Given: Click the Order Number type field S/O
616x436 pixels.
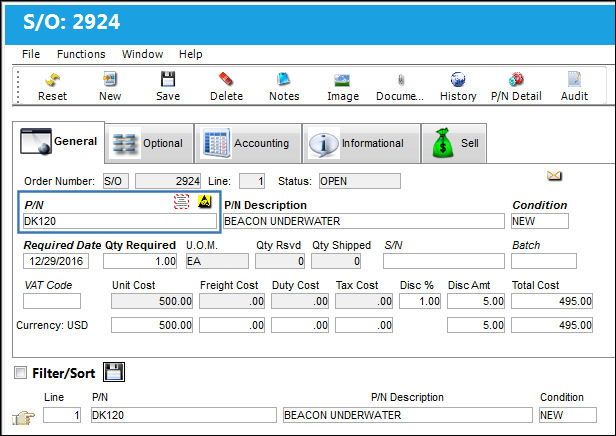Looking at the screenshot, I should 116,181.
